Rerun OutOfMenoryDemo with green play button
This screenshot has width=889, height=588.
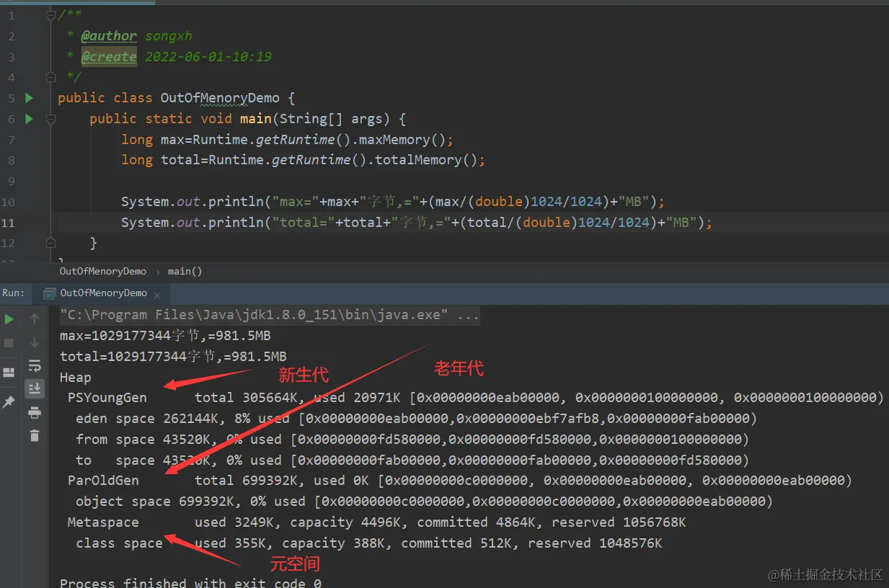(9, 319)
